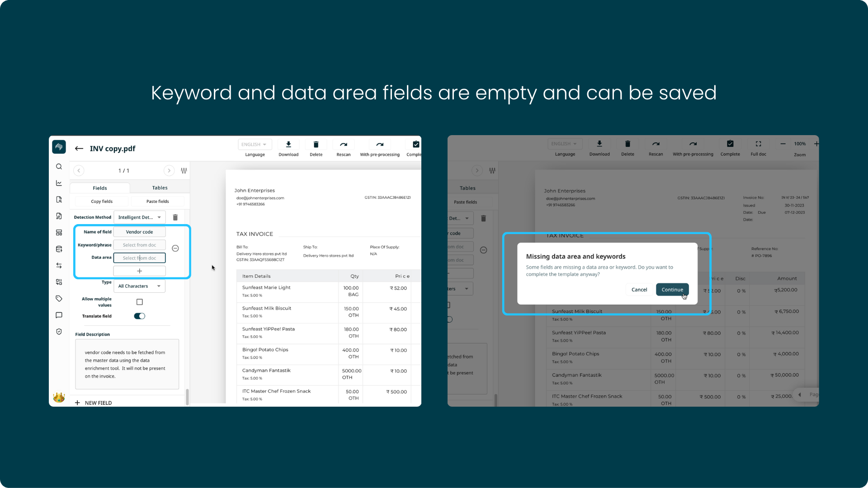Delete the document in left window toolbar
The image size is (868, 488).
(x=316, y=145)
